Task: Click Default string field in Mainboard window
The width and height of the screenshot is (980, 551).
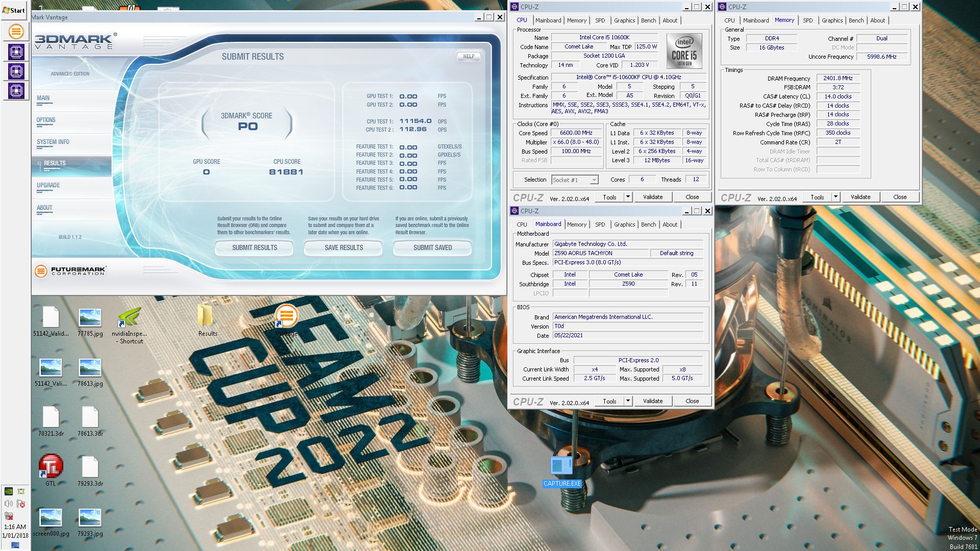Action: (x=676, y=253)
